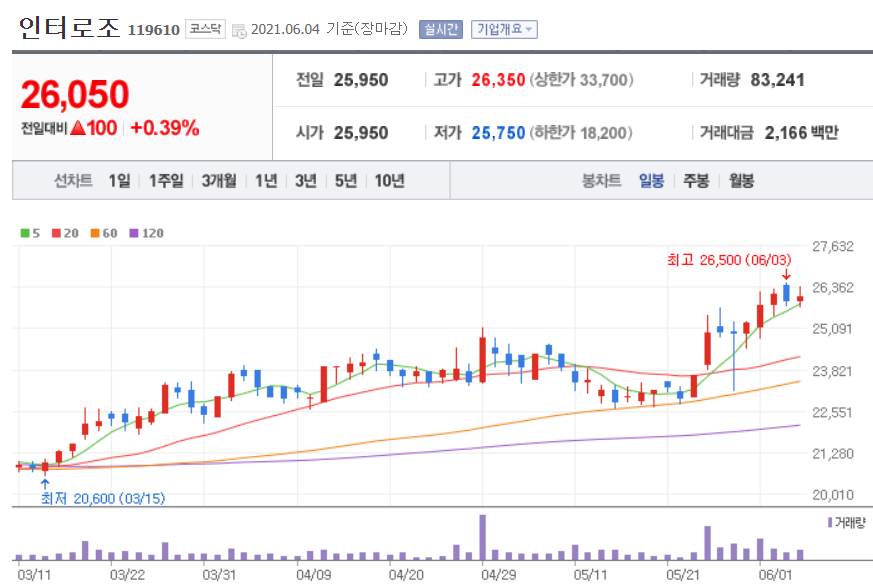
Task: Click the 상한가 33,700 text
Action: click(581, 80)
